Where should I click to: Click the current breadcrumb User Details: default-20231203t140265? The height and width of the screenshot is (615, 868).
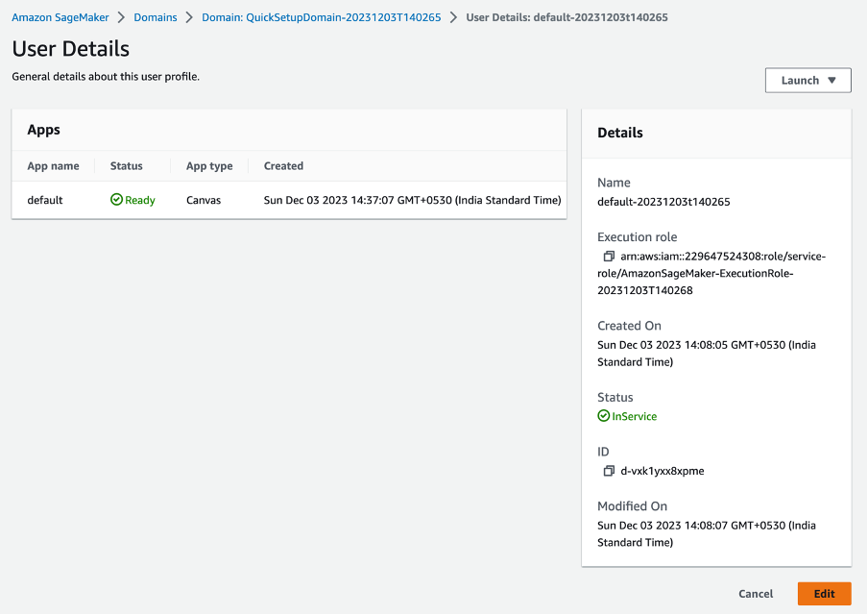point(567,17)
